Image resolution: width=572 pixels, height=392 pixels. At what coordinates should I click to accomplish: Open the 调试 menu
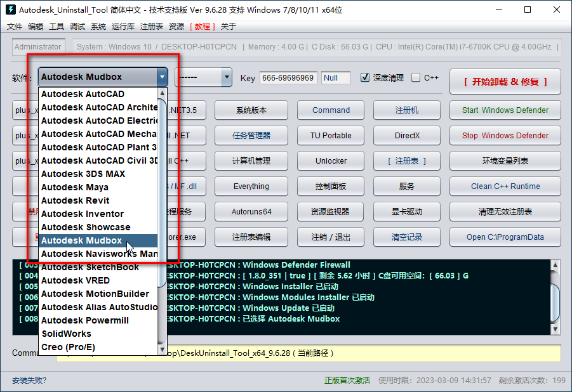click(x=77, y=26)
